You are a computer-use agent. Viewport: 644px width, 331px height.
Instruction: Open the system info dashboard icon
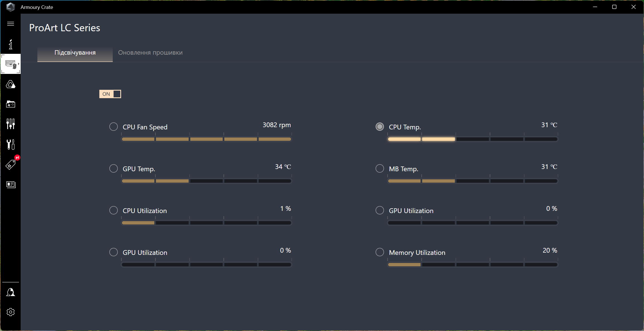11,44
